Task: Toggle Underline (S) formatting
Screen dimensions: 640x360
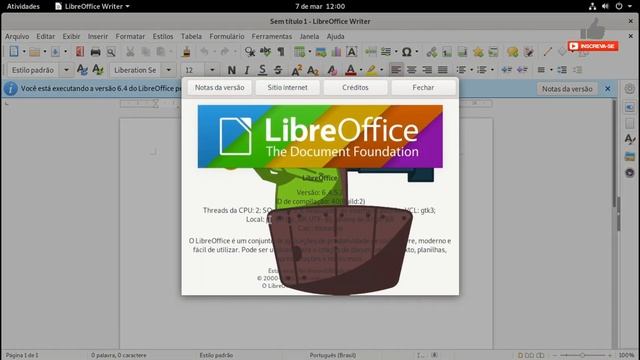Action: pyautogui.click(x=262, y=70)
